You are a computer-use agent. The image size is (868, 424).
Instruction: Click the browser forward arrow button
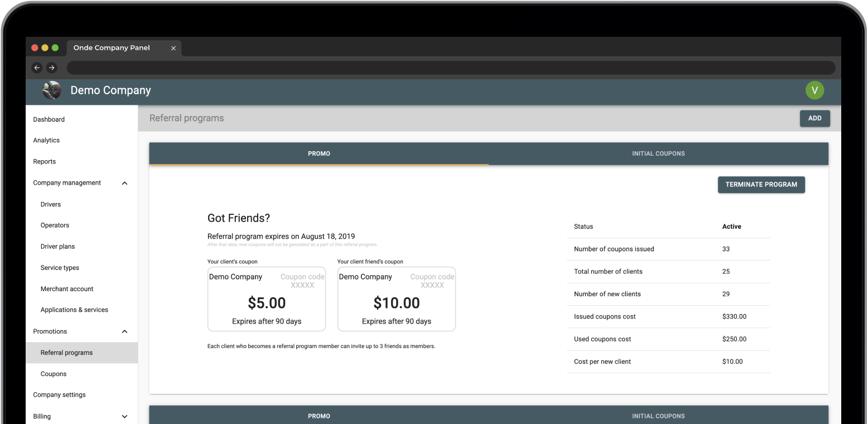tap(52, 68)
